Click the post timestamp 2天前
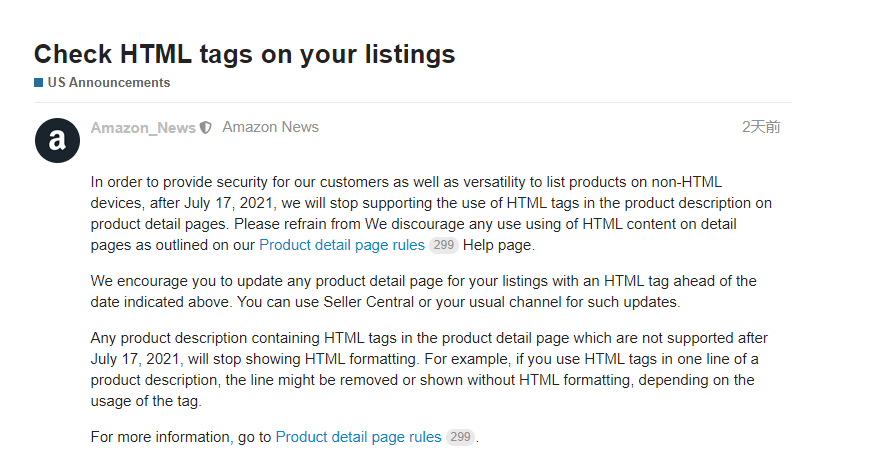Viewport: 890px width, 476px height. 761,127
